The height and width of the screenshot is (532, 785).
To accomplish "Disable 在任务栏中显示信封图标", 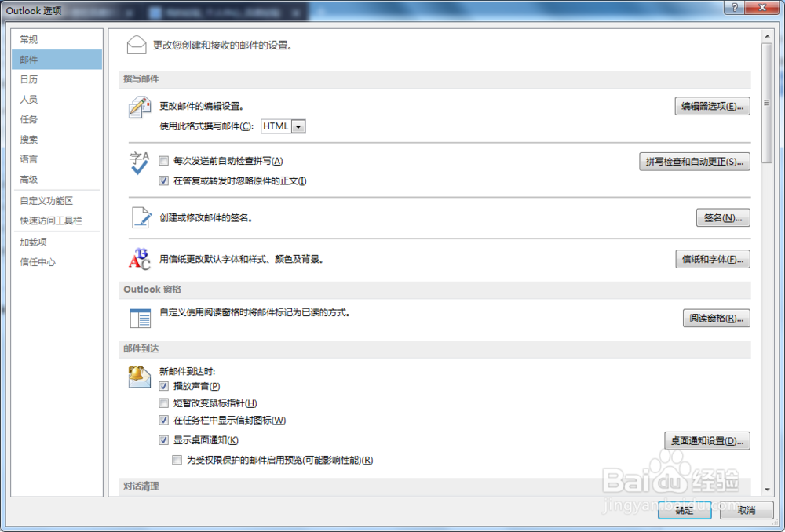I will pyautogui.click(x=163, y=420).
